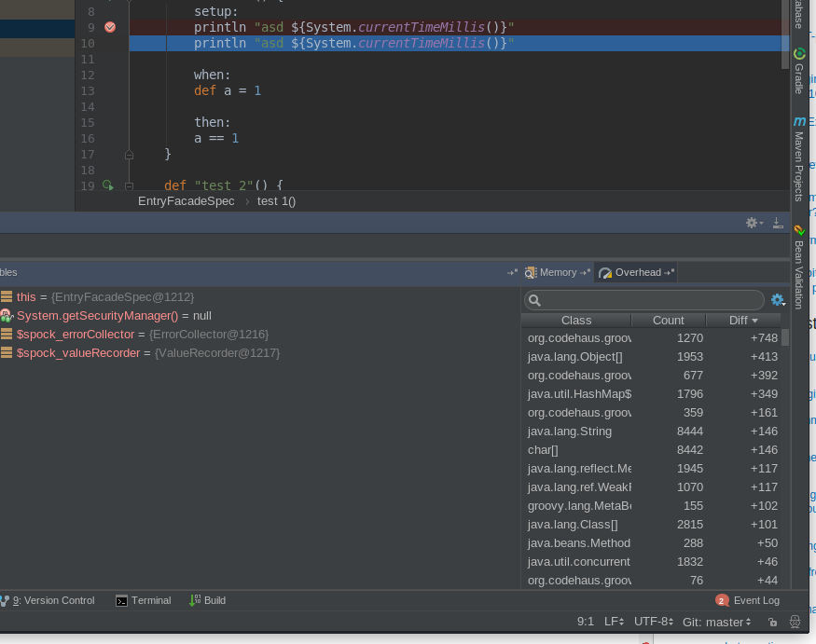Run test 2 from gutter icon
The height and width of the screenshot is (644, 816).
(x=108, y=185)
